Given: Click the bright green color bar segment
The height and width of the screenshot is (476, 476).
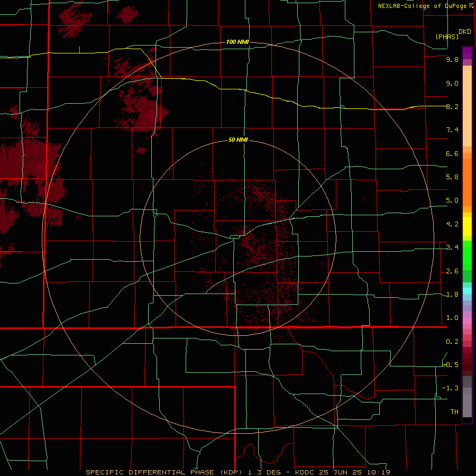Looking at the screenshot, I should point(467,255).
